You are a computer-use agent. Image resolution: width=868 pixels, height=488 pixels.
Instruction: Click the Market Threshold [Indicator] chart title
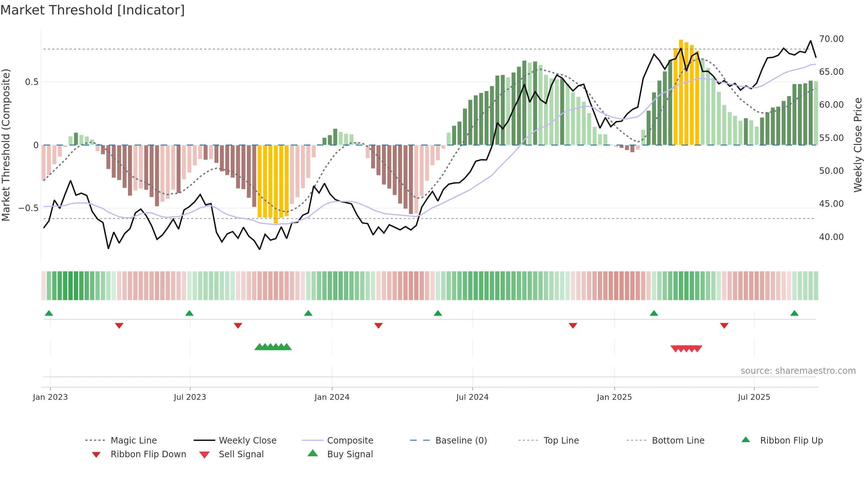[x=93, y=10]
